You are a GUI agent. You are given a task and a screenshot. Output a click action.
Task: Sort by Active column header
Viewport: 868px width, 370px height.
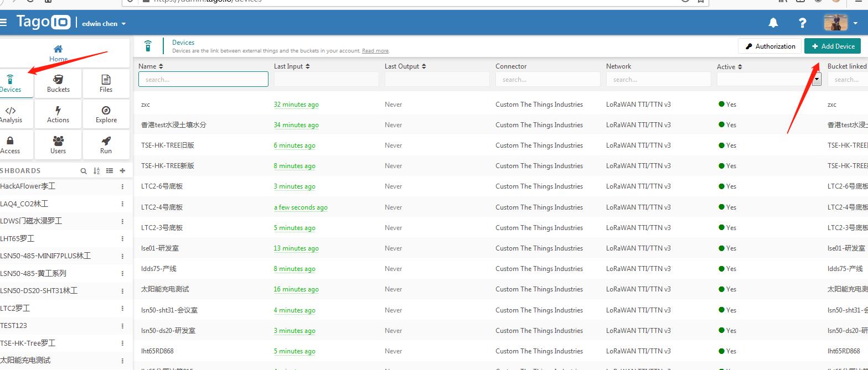click(x=730, y=66)
